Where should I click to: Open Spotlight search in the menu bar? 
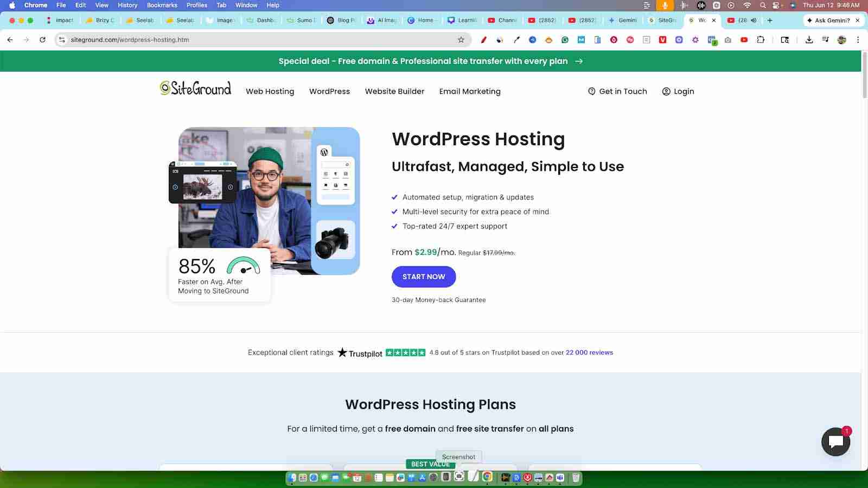(x=763, y=5)
